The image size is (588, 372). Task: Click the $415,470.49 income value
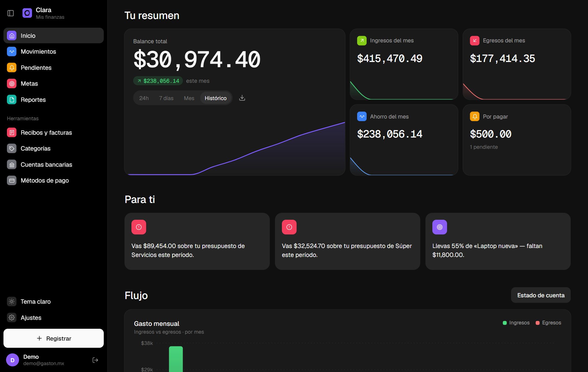(x=390, y=59)
